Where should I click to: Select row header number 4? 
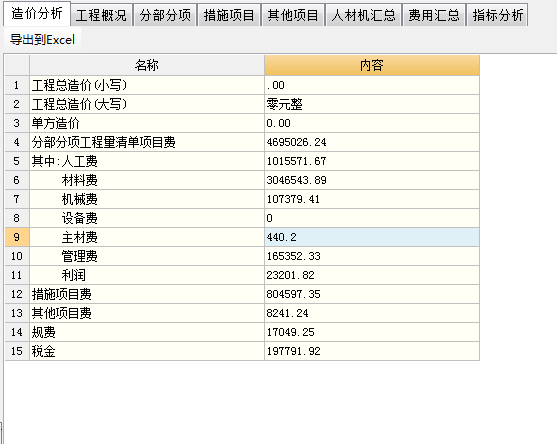click(x=17, y=142)
